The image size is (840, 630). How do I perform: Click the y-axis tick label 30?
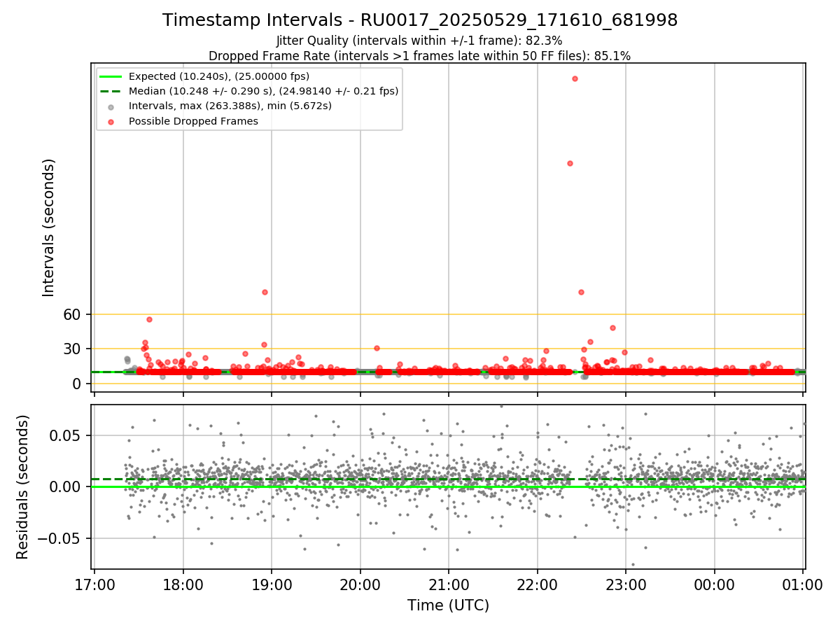pyautogui.click(x=73, y=349)
